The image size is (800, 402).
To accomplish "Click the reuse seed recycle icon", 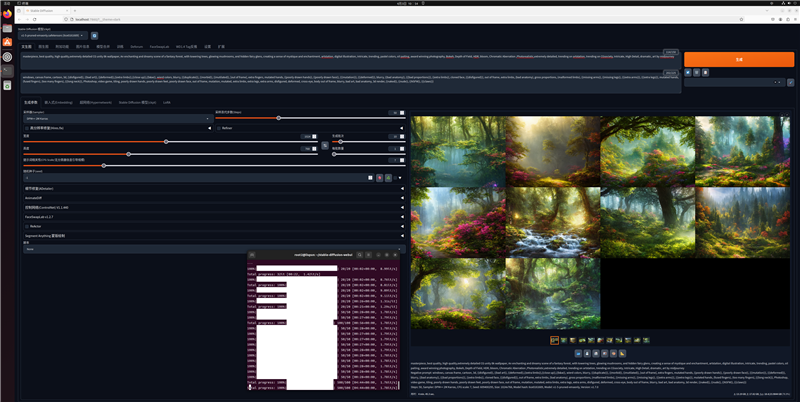I will click(x=387, y=177).
